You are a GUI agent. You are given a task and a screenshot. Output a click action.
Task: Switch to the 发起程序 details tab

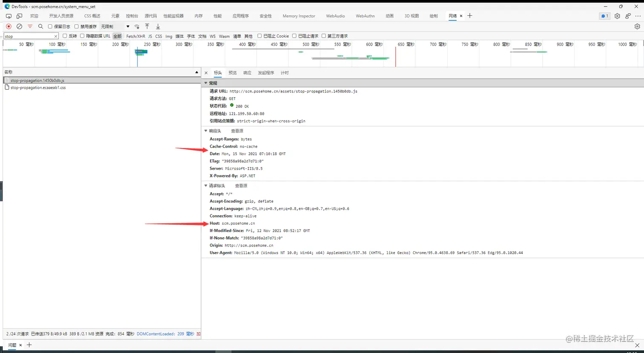coord(266,73)
